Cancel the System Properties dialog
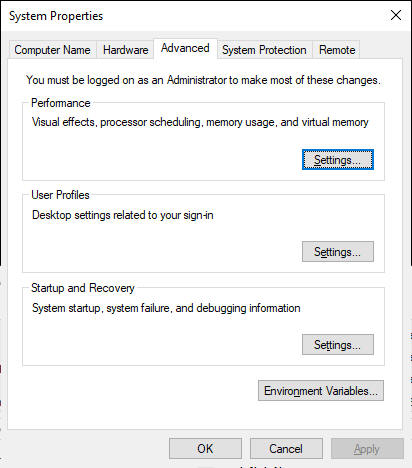Viewport: 412px width, 468px height. 286,449
